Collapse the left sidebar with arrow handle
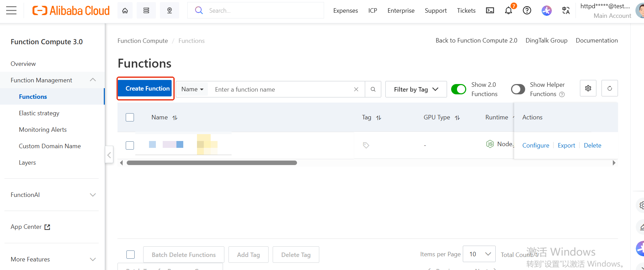 (x=109, y=155)
